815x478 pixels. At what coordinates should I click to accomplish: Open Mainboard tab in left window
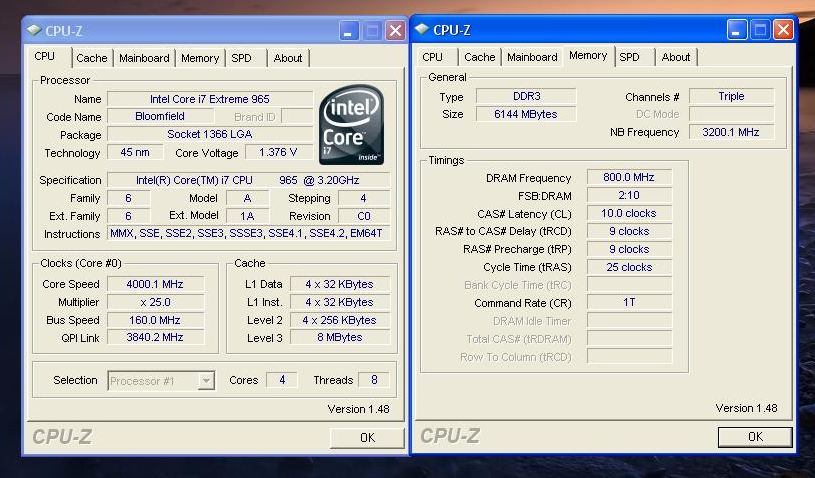point(144,58)
